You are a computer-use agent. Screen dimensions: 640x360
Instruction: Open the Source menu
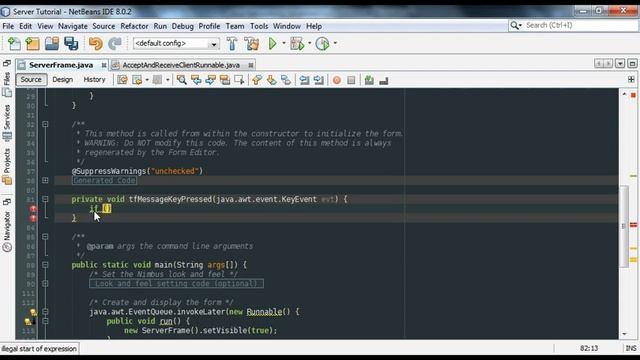104,26
